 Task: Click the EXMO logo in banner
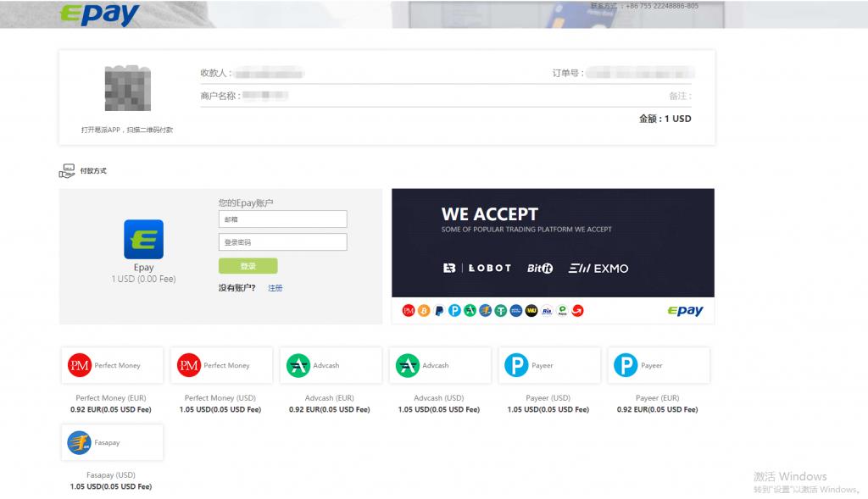pyautogui.click(x=598, y=268)
